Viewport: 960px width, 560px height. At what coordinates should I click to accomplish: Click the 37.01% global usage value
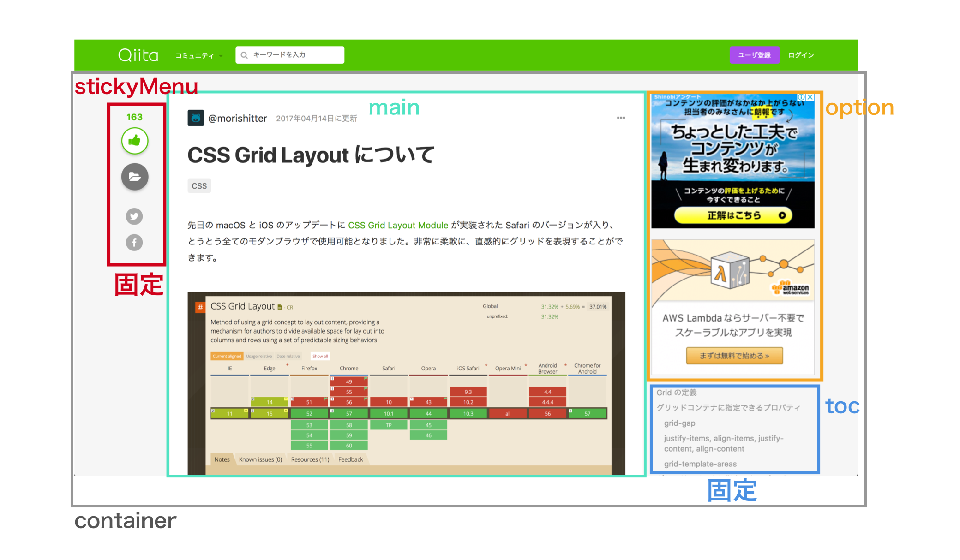(598, 307)
